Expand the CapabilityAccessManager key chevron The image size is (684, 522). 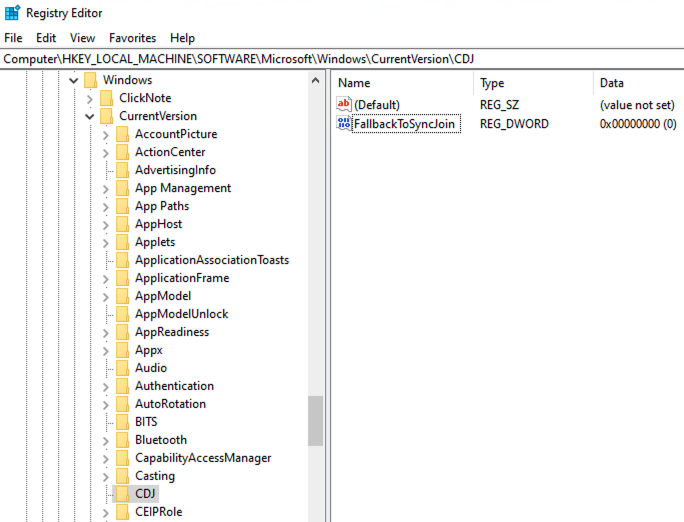pos(106,459)
